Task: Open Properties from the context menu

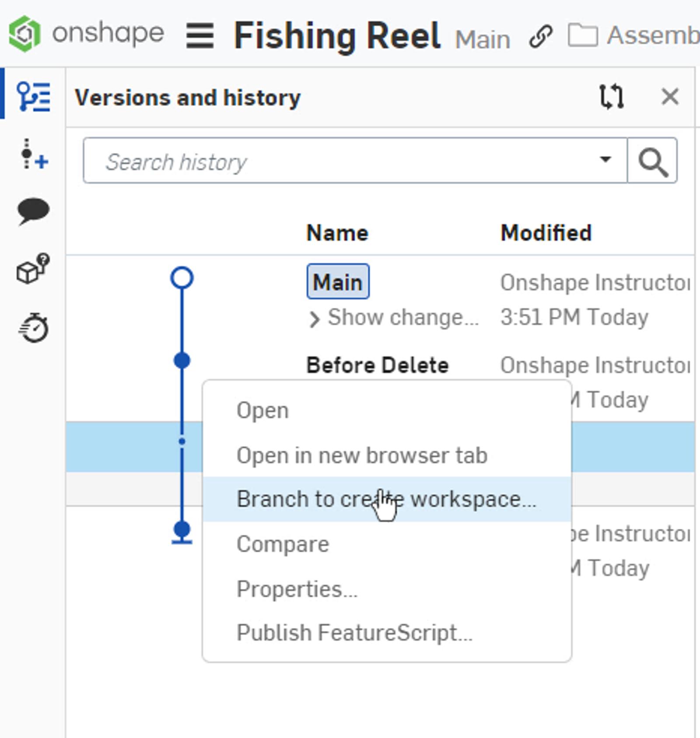Action: (297, 589)
